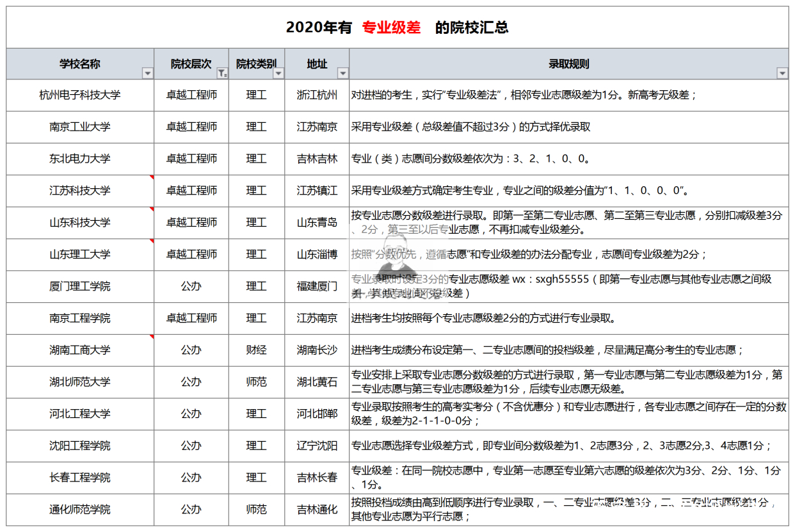This screenshot has width=795, height=532.
Task: Open the 院校层次 active filter dropdown
Action: (x=223, y=74)
